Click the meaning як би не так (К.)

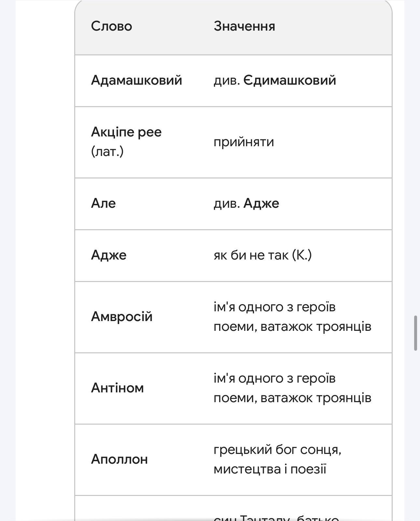pyautogui.click(x=262, y=255)
